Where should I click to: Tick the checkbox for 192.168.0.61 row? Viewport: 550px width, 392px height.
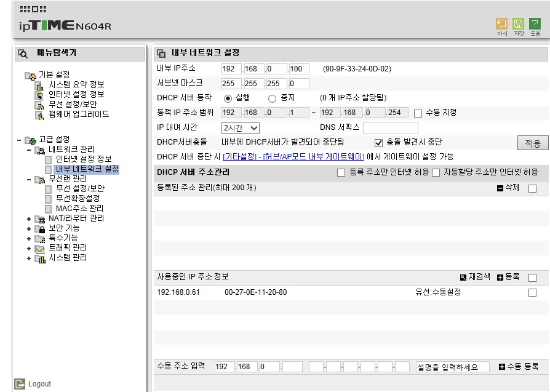532,293
